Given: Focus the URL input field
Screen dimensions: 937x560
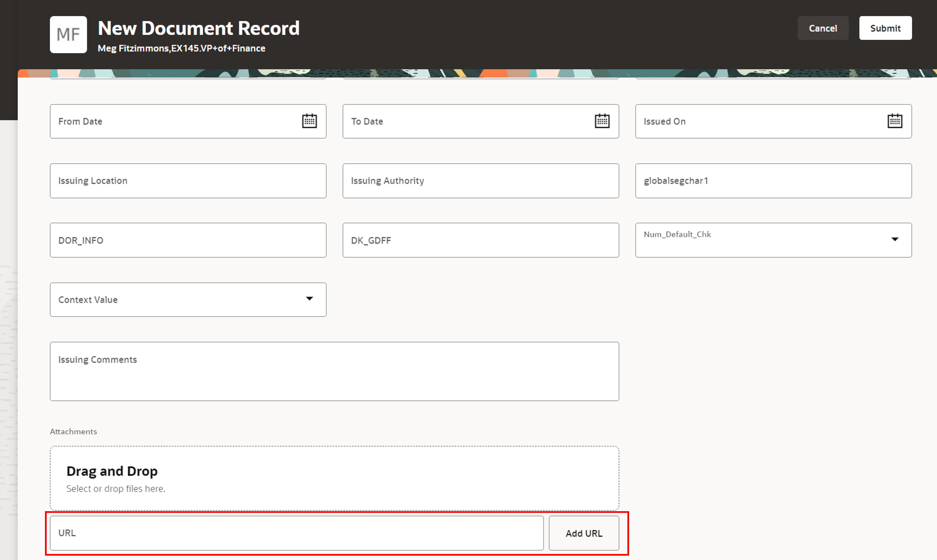Looking at the screenshot, I should 296,533.
